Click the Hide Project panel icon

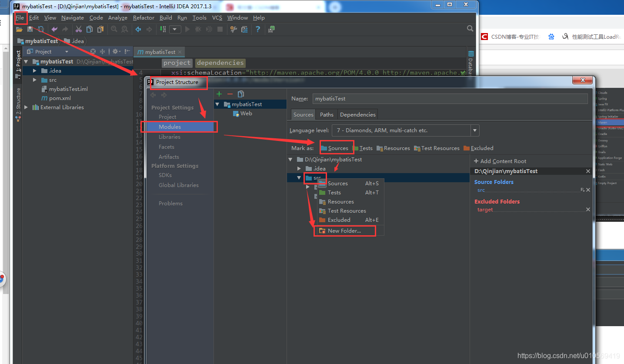pyautogui.click(x=127, y=51)
